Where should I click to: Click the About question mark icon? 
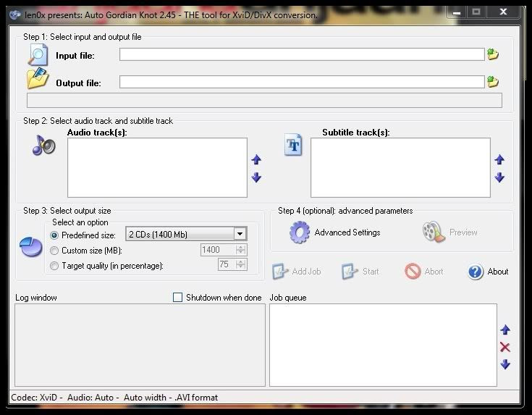pyautogui.click(x=476, y=272)
